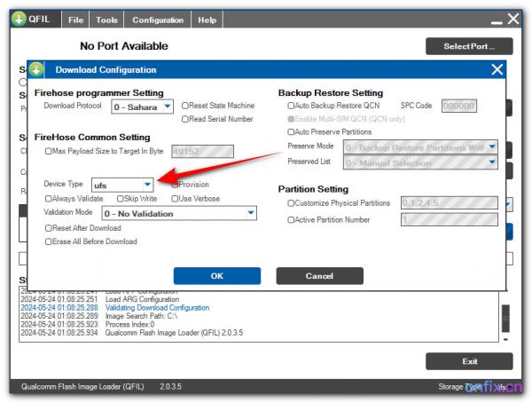Screen dimensions: 532x403
Task: Click the QFIL logo icon in title bar
Action: (x=20, y=19)
